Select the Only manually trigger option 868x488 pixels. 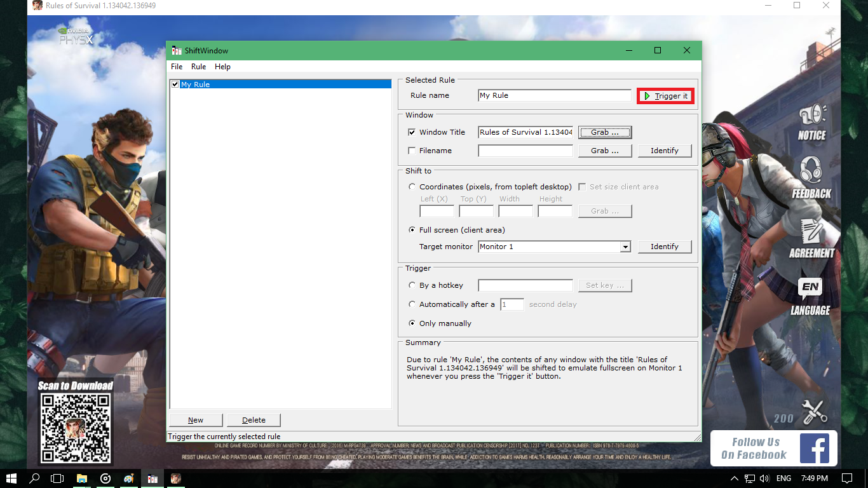[412, 323]
